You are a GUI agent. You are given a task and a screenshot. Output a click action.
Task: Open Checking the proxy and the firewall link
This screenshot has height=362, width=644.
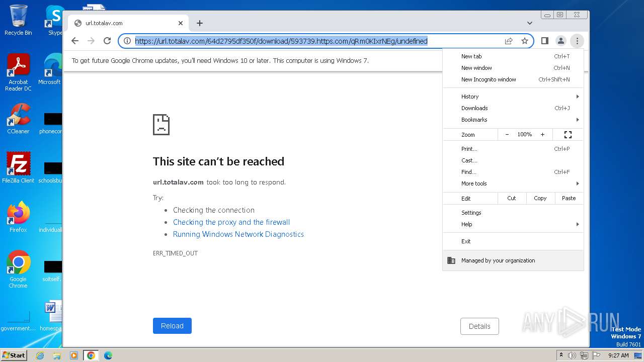point(231,222)
